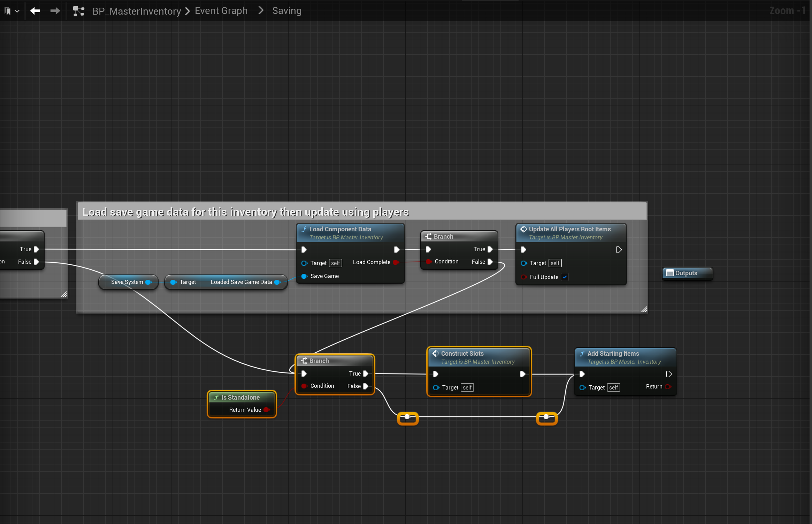Click the comment box resize handle
This screenshot has height=524, width=812.
pos(644,309)
